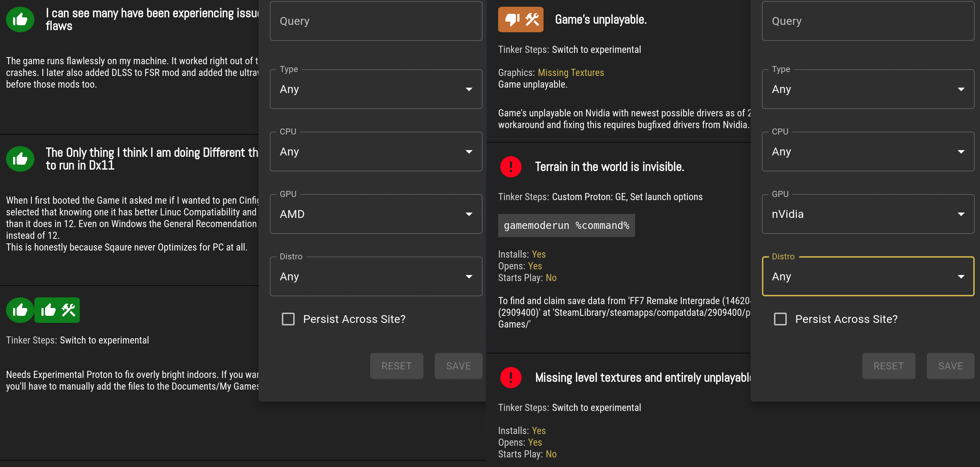
Task: Click SAVE button in AMD filter panel
Action: click(x=458, y=366)
